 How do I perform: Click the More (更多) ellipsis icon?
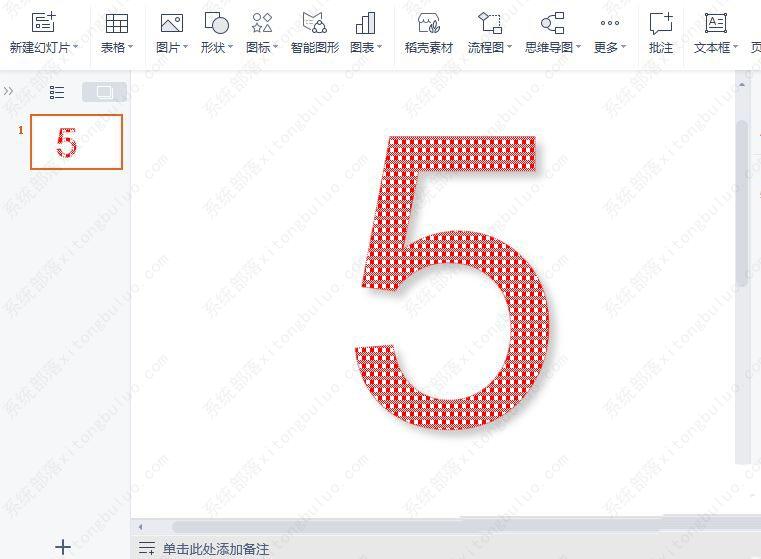(x=610, y=23)
